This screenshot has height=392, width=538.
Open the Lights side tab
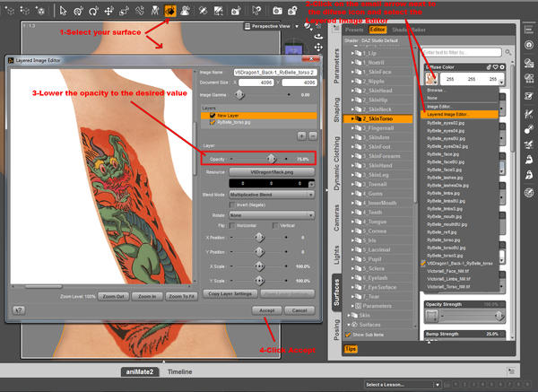[336, 255]
